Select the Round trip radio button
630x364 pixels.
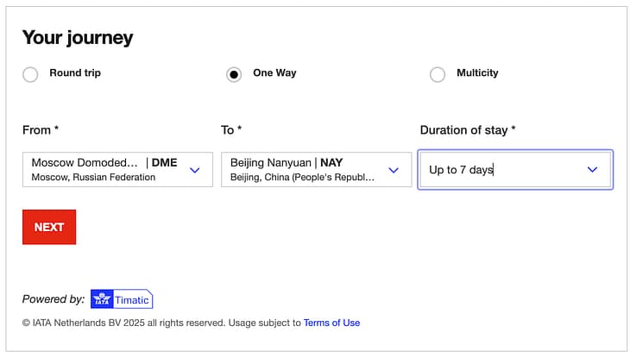(x=30, y=74)
